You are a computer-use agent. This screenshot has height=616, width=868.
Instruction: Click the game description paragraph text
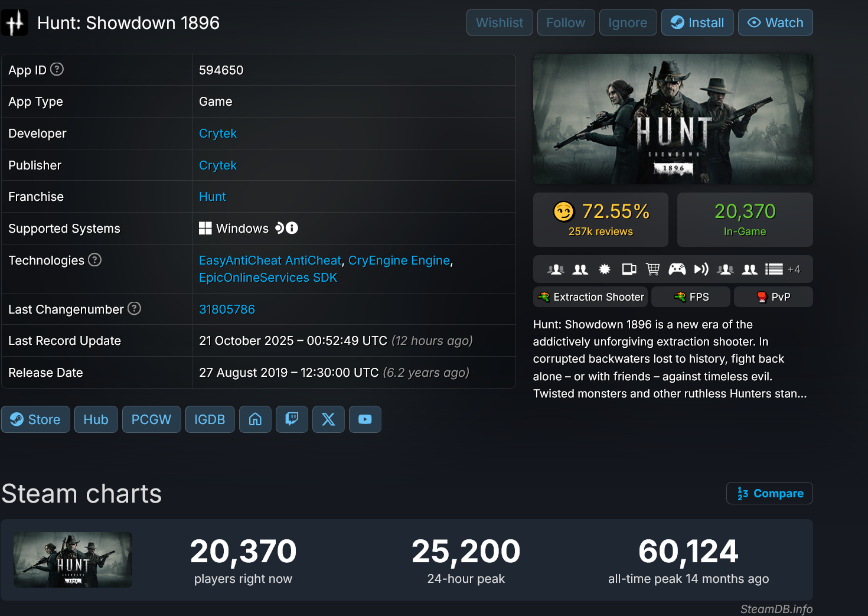pos(670,359)
